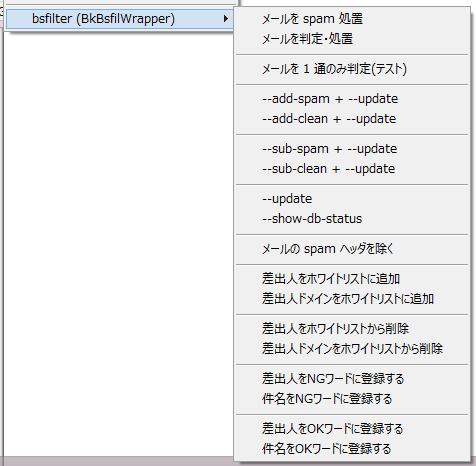Choose メールを判定・処置 menu entry

point(352,39)
